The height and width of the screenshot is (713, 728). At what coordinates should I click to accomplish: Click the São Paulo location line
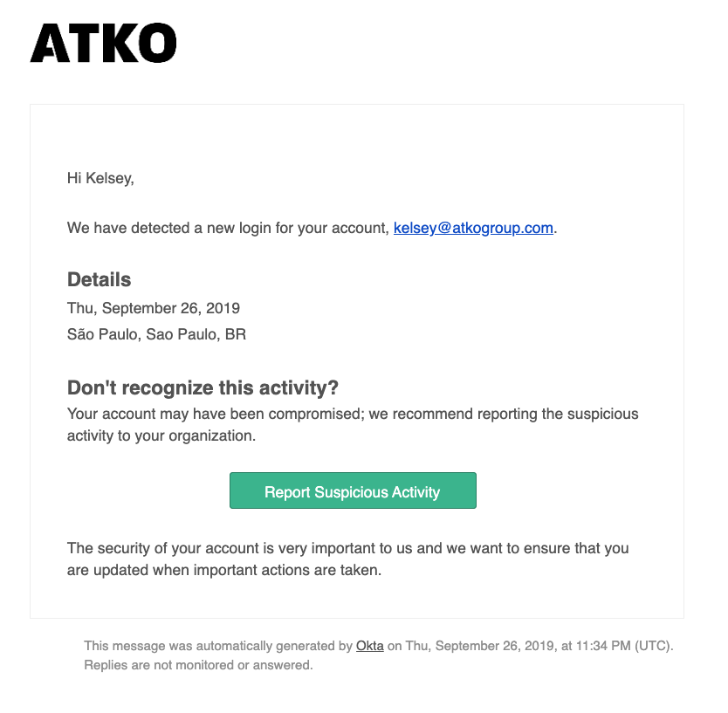[156, 334]
